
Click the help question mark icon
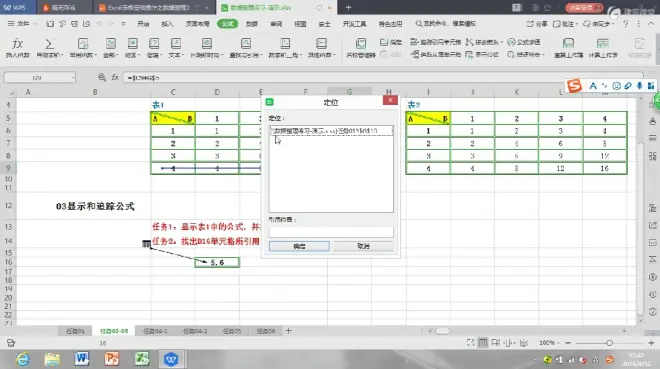click(626, 24)
